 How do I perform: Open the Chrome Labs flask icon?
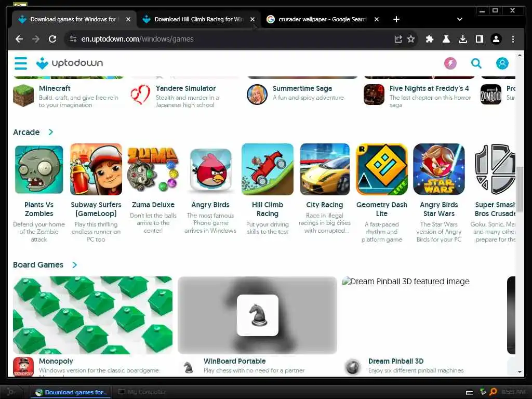(x=446, y=39)
